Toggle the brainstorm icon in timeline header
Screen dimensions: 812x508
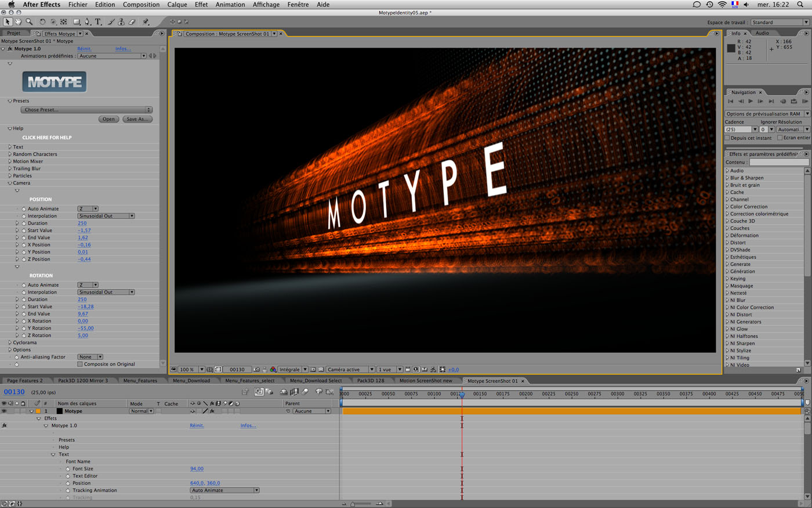(319, 392)
